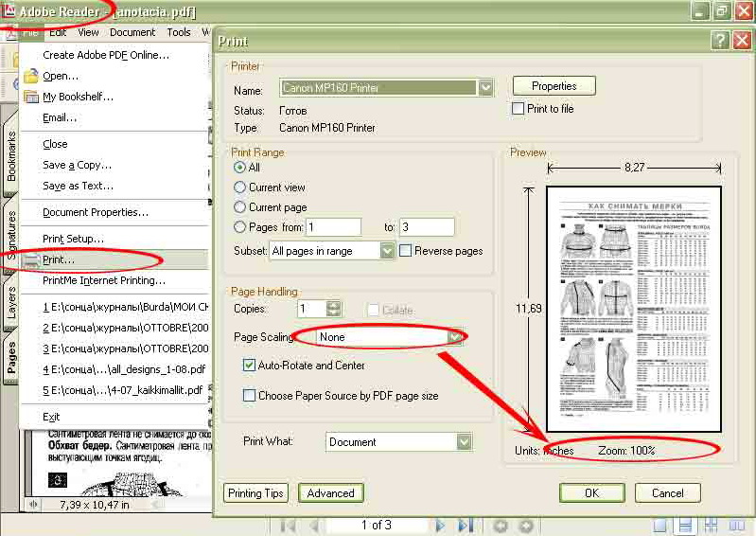Go to previous page arrow in status bar
This screenshot has width=756, height=536.
coord(314,526)
